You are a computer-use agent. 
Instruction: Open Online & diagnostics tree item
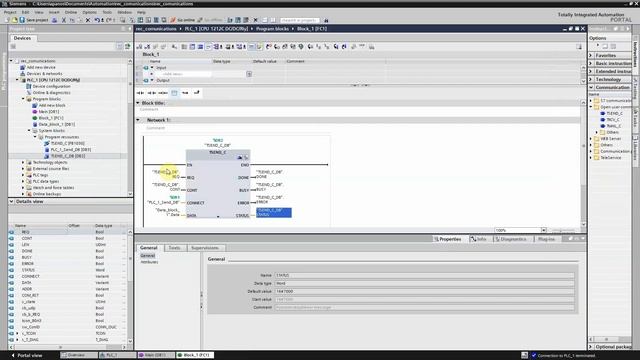click(51, 93)
